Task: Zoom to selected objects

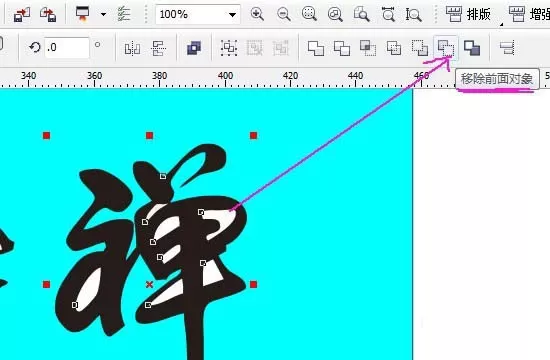Action: [x=309, y=14]
